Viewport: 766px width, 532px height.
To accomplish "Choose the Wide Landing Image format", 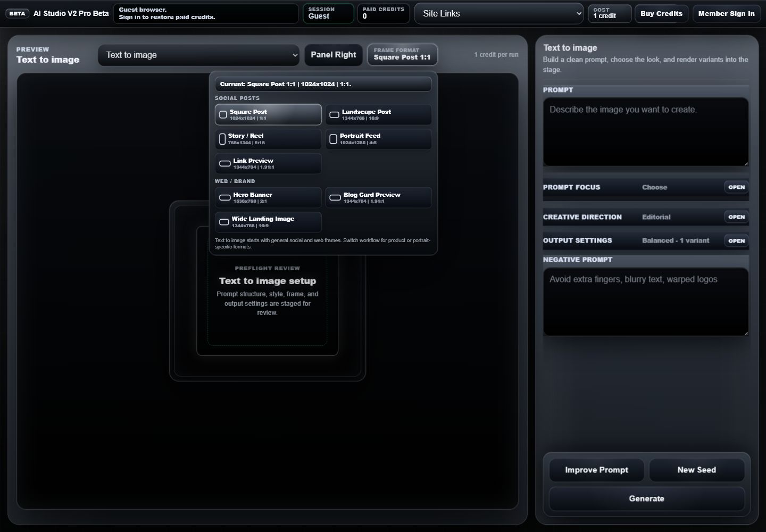I will [x=268, y=222].
